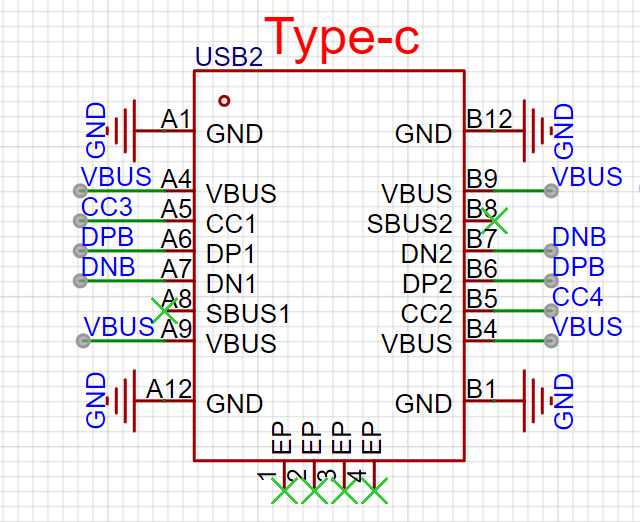Screen dimensions: 640x522
Task: Click the SBUS2 pin name
Action: (x=410, y=224)
